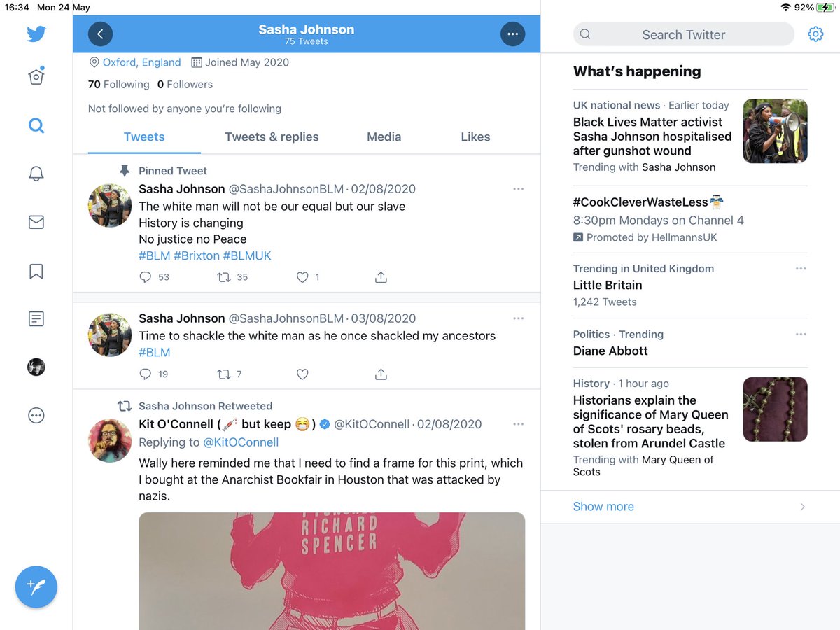Viewport: 840px width, 630px height.
Task: Like the pinned tweet
Action: pos(302,277)
